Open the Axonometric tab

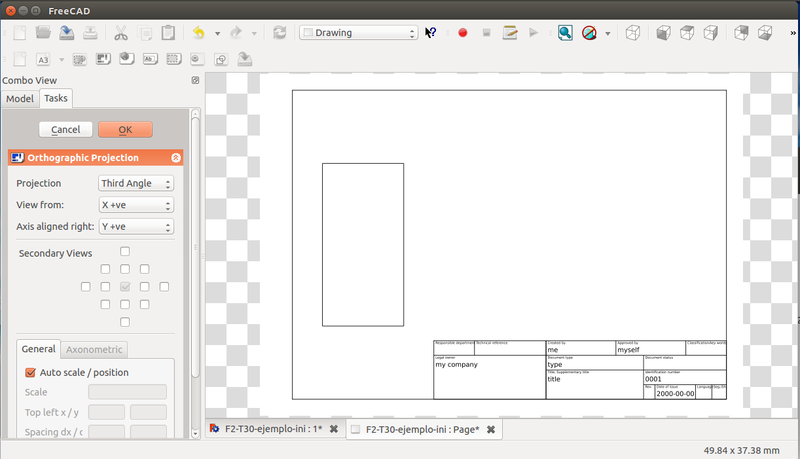coord(94,350)
